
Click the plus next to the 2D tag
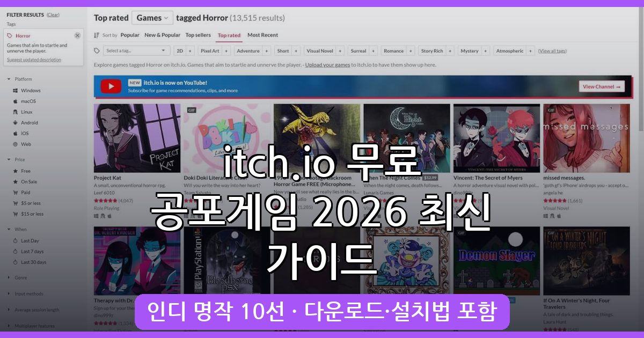tap(191, 51)
